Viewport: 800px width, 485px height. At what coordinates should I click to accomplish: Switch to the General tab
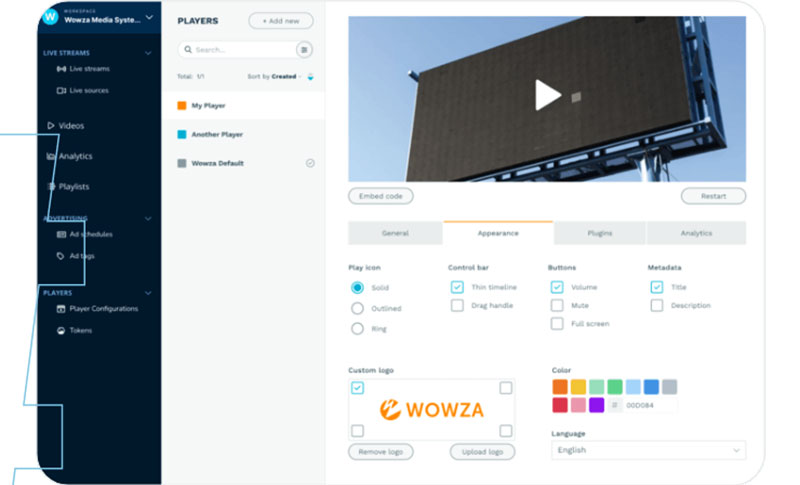pos(395,233)
